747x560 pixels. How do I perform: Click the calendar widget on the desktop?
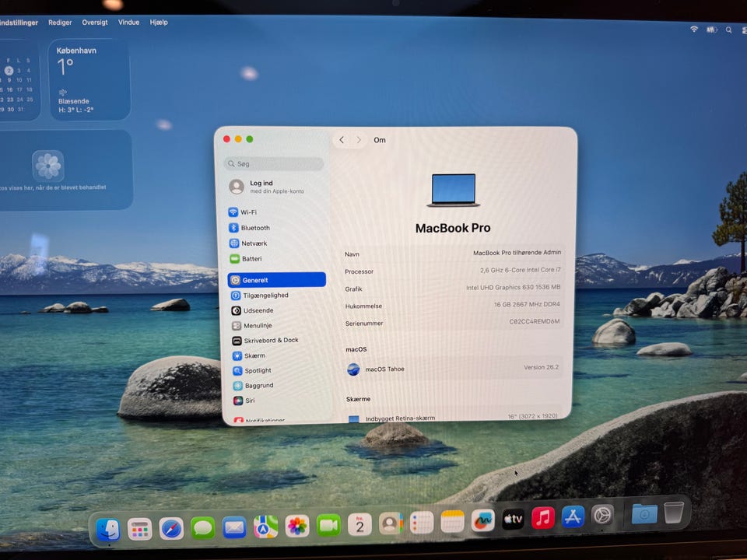[x=19, y=80]
